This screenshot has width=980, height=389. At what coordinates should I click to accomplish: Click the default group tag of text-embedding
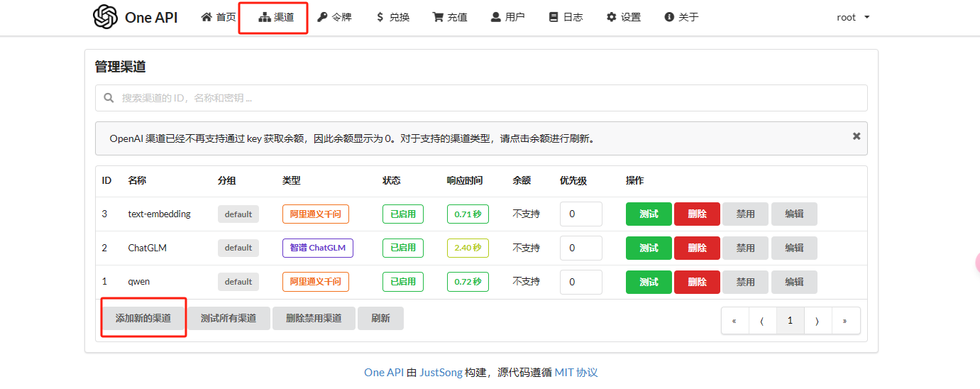238,214
